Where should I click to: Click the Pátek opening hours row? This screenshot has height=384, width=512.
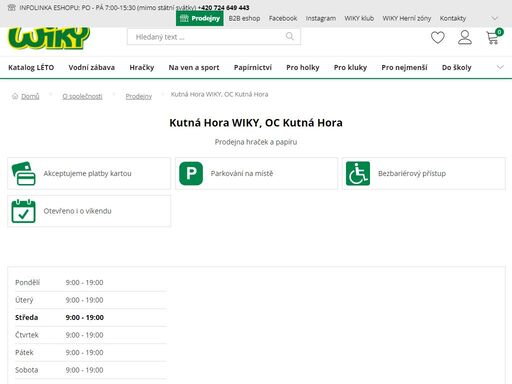(x=91, y=353)
